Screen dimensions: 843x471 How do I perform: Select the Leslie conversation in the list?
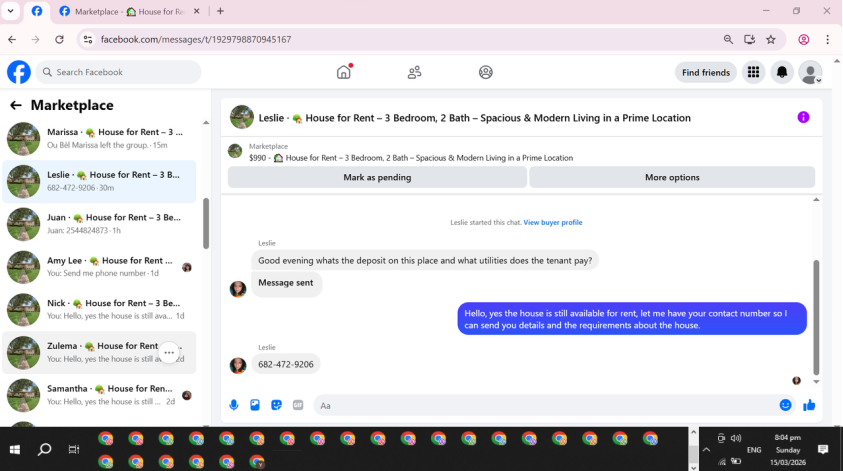tap(99, 181)
